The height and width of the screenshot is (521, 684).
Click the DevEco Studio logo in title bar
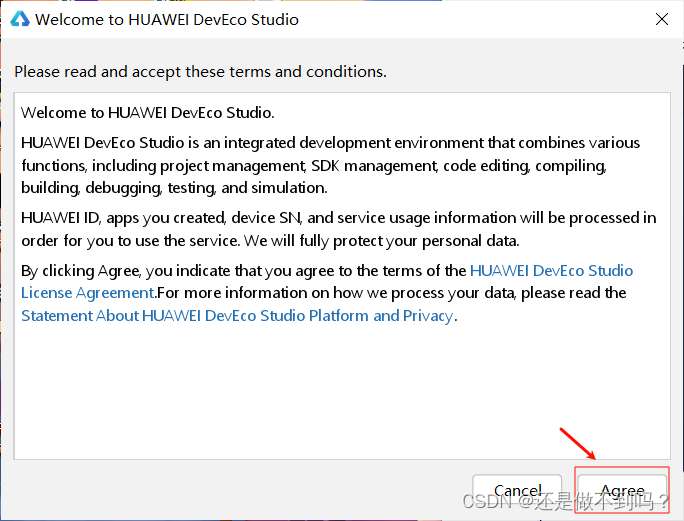(20, 19)
